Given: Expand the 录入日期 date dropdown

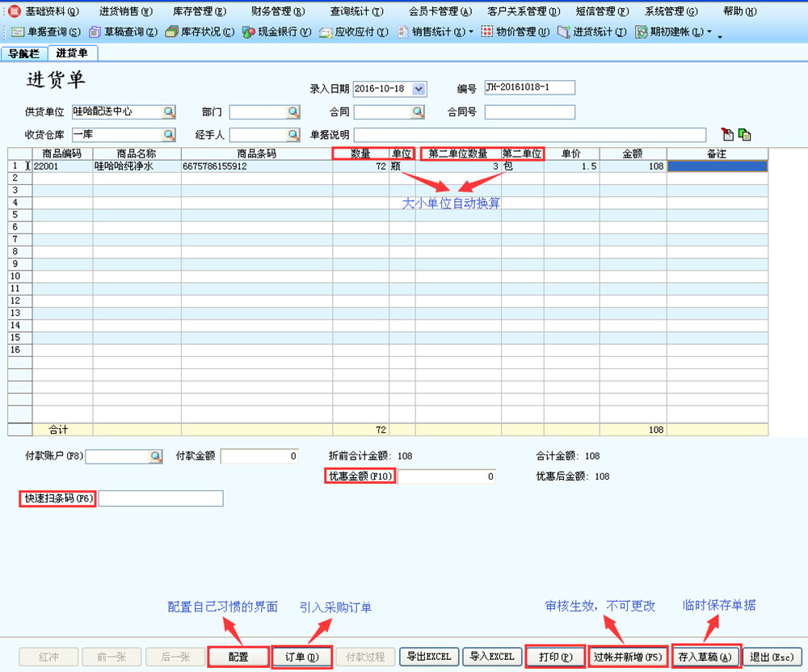Looking at the screenshot, I should (419, 89).
